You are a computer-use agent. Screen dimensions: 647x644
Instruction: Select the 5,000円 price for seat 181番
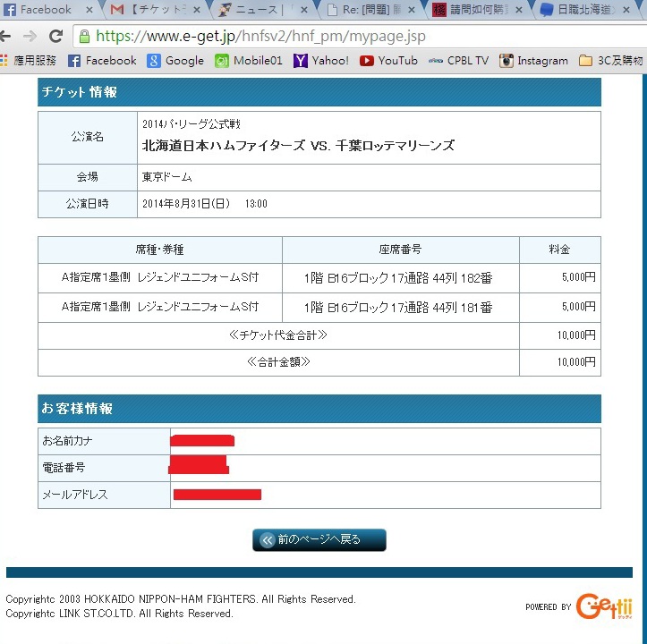pyautogui.click(x=578, y=306)
